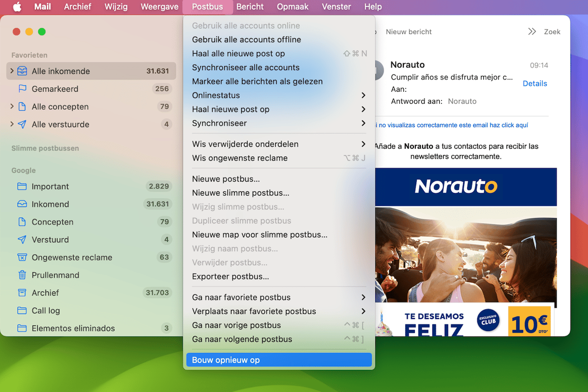The image size is (588, 392).
Task: Click the Archief box icon
Action: pos(22,293)
